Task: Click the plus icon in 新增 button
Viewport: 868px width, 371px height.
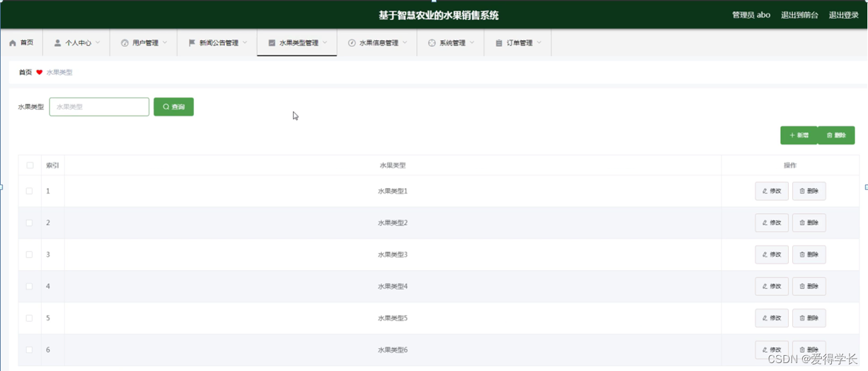Action: pyautogui.click(x=792, y=135)
